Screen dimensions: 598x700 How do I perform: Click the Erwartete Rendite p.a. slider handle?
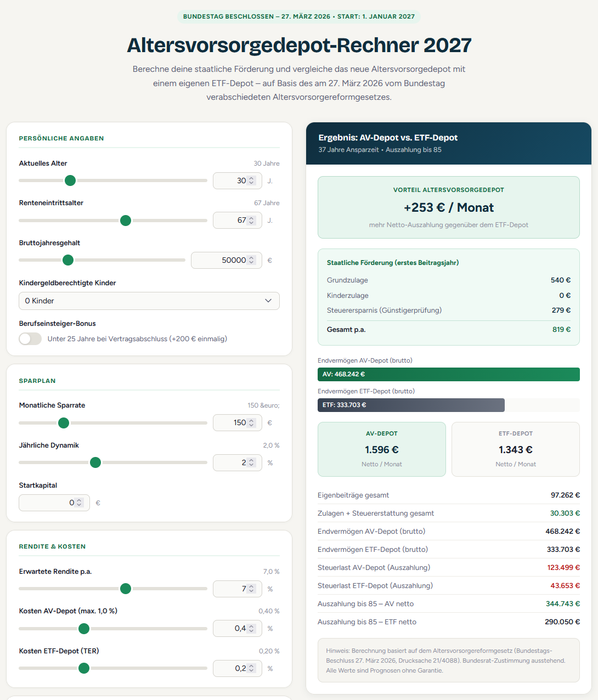[x=126, y=589]
